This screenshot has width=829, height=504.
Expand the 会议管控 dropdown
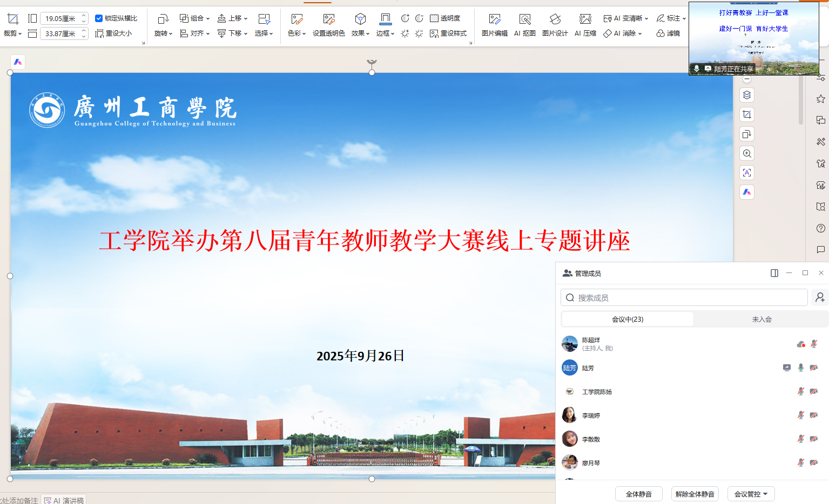coord(751,494)
